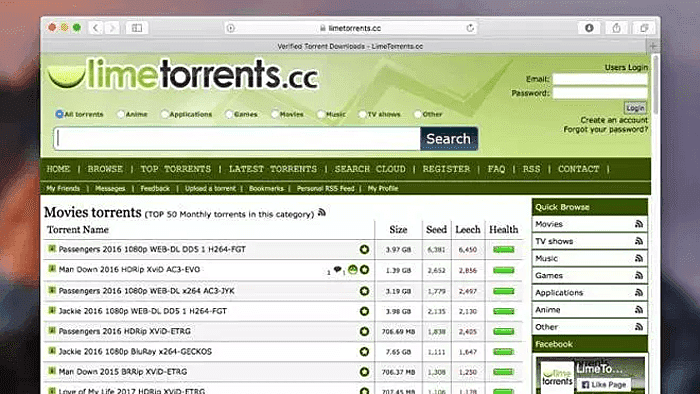700x394 pixels.
Task: Click the Search button
Action: pyautogui.click(x=449, y=139)
